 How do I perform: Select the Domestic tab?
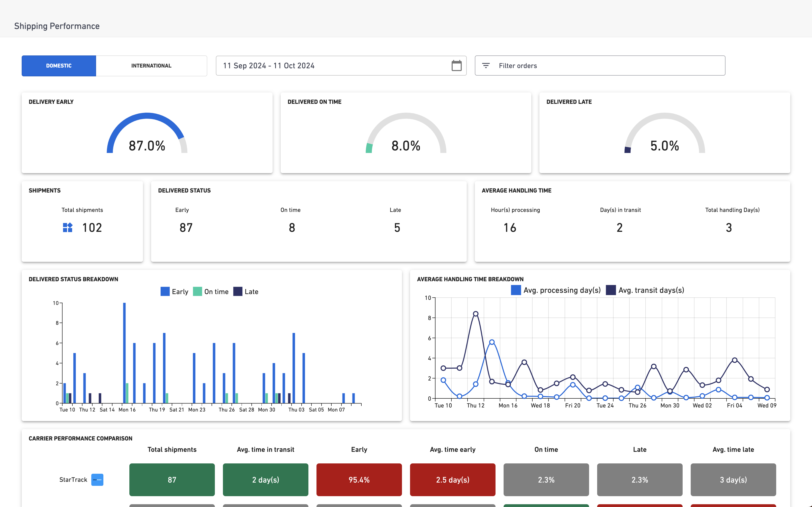(59, 66)
